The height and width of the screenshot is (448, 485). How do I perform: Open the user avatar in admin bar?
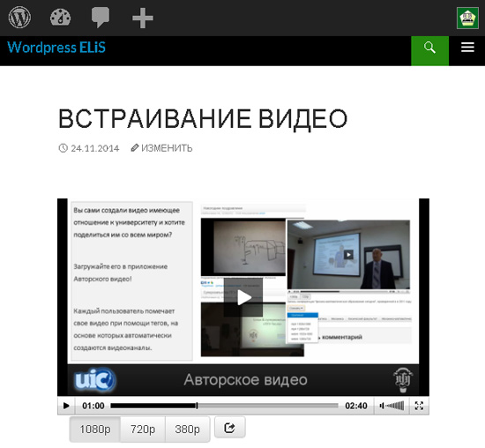[x=467, y=19]
